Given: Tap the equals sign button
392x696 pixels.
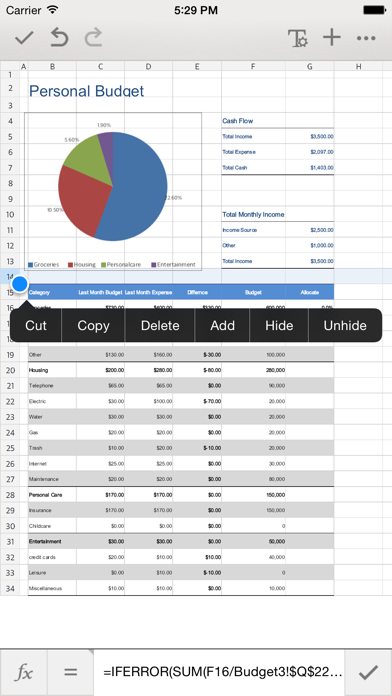Looking at the screenshot, I should coord(71,672).
